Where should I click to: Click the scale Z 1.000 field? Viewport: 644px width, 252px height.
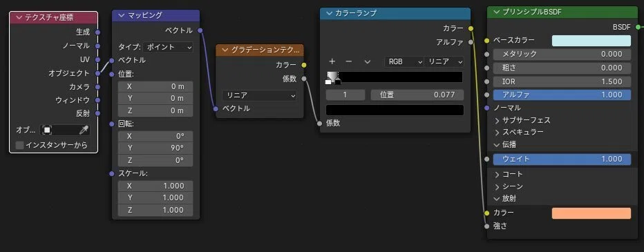[155, 210]
